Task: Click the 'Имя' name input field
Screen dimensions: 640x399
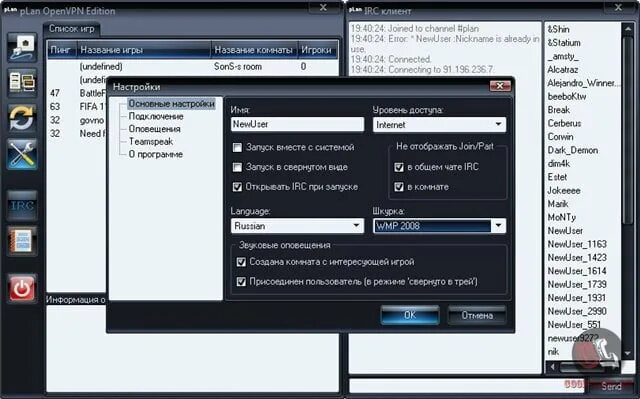Action: [297, 124]
